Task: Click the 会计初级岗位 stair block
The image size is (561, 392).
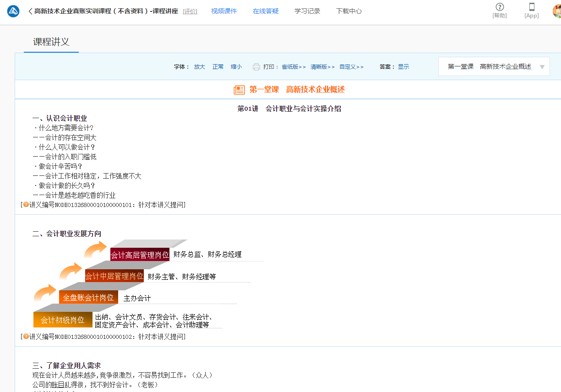Action: tap(63, 320)
